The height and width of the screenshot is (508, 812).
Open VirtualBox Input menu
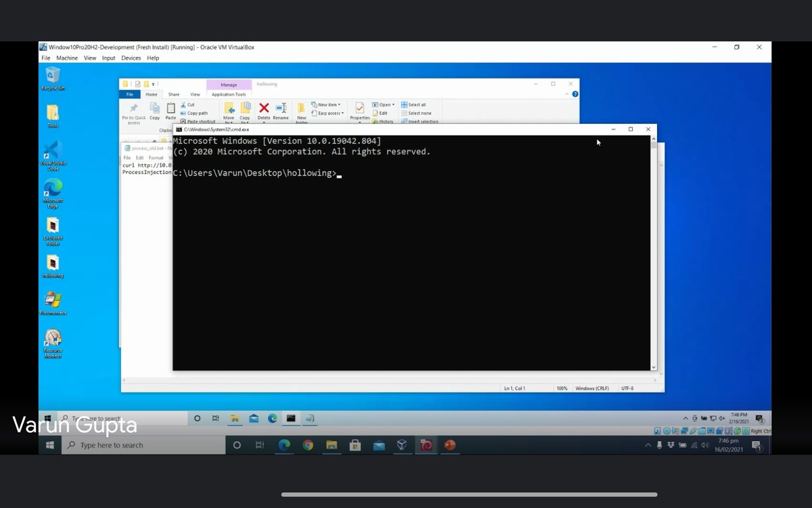click(x=109, y=58)
